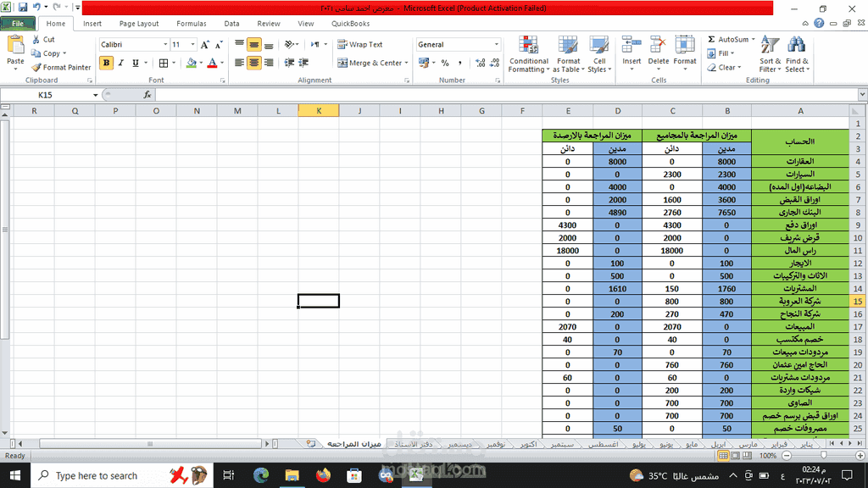Open the Fill dropdown
Screen dimensions: 868x488
tap(721, 53)
